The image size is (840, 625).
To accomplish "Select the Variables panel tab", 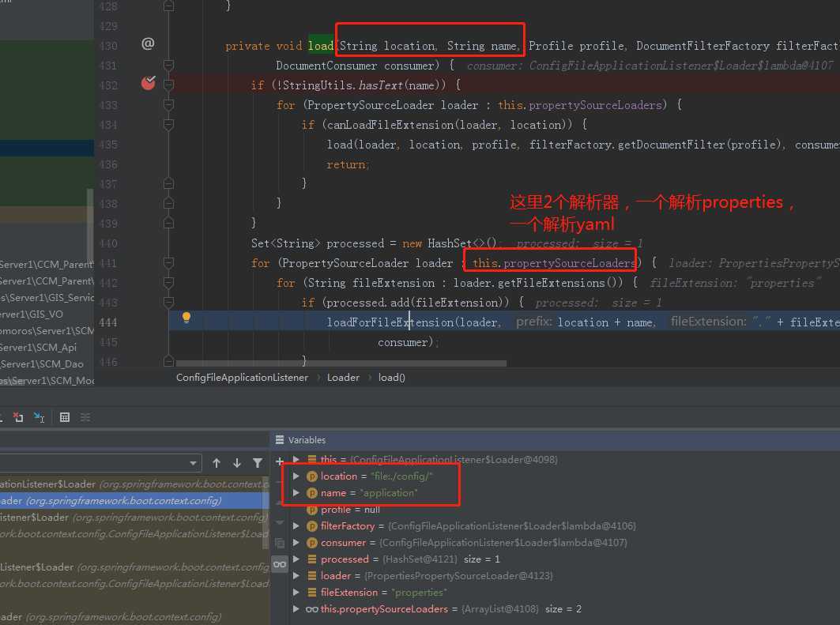I will click(x=307, y=439).
